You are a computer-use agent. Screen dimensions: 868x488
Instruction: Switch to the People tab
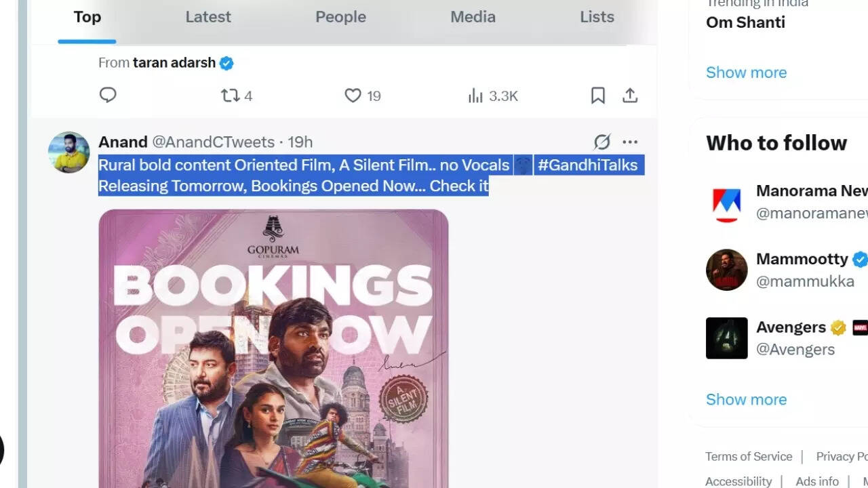340,17
